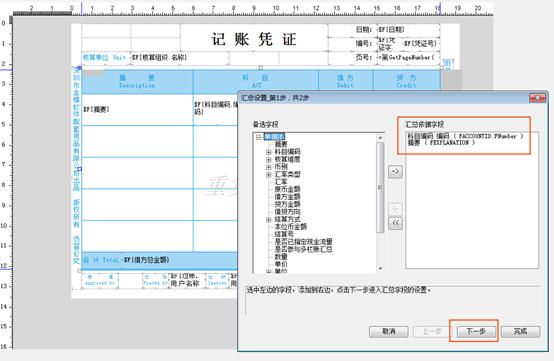This screenshot has height=361, width=554.
Task: Click the 取消 button
Action: 389,331
